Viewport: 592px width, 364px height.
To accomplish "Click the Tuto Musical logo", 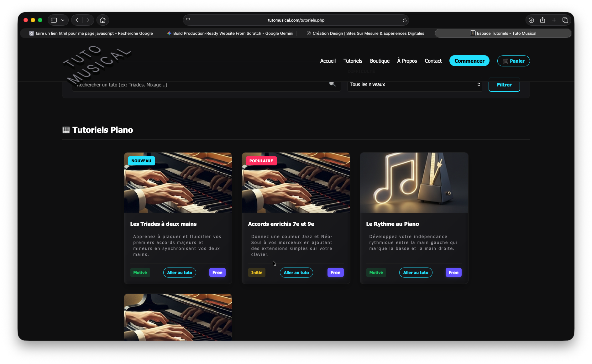I will [x=97, y=65].
